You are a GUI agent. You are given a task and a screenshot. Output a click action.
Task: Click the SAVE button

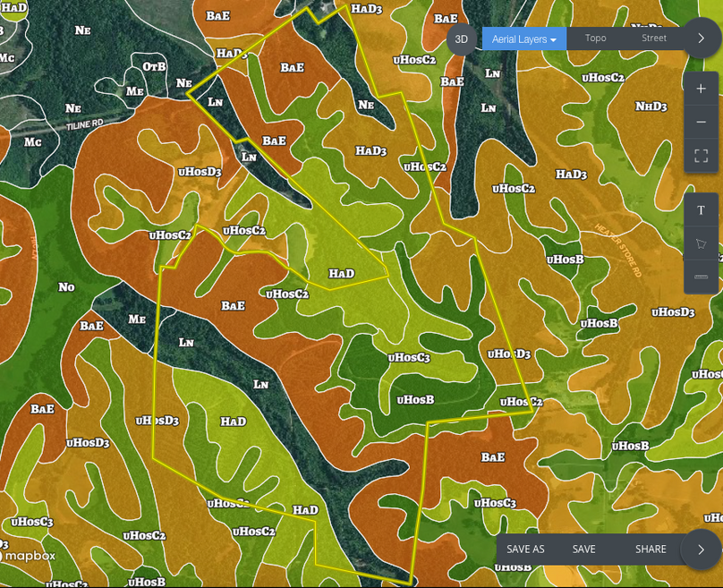point(583,550)
